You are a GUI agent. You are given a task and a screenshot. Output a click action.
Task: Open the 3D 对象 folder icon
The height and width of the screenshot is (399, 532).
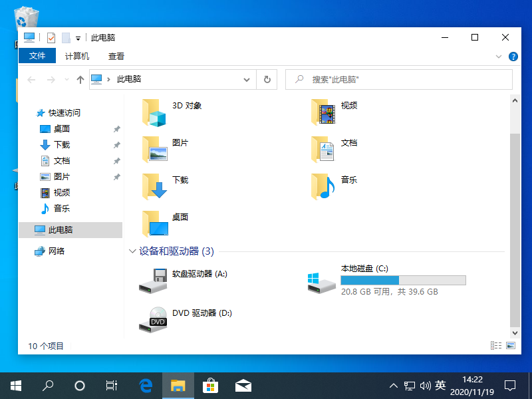(155, 113)
